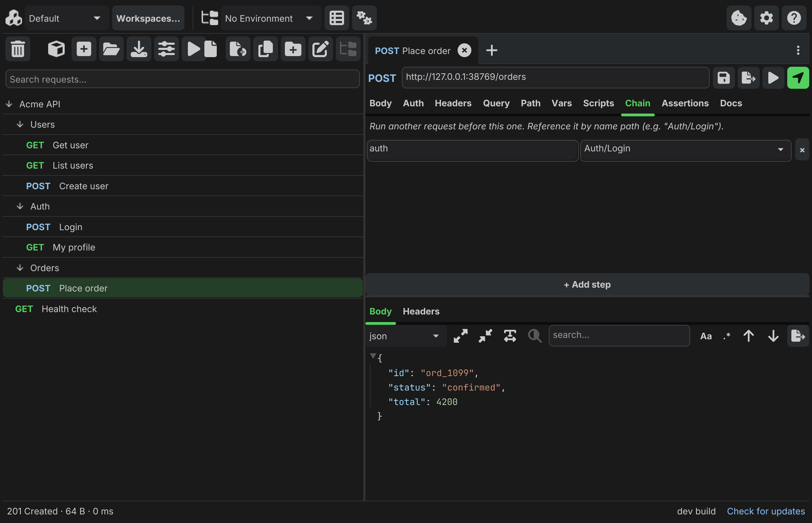Open the environment table list icon

336,18
